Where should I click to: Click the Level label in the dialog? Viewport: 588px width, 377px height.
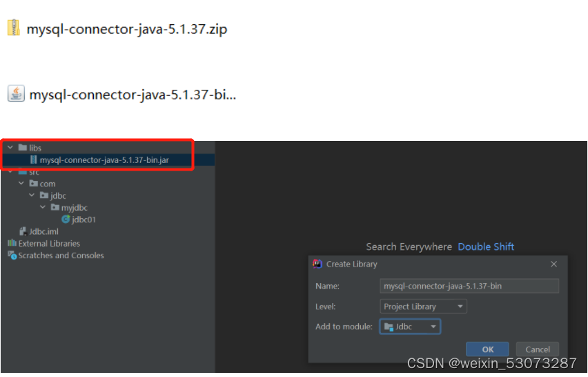tap(326, 307)
